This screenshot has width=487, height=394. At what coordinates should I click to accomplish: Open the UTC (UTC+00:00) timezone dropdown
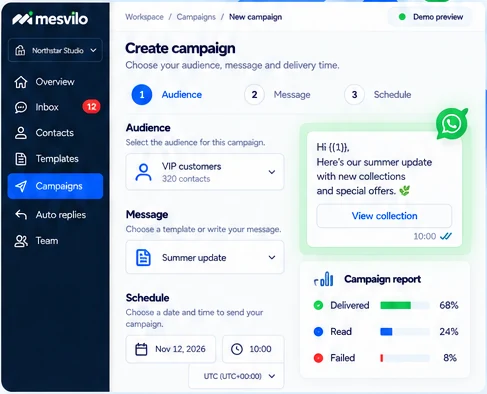[236, 376]
